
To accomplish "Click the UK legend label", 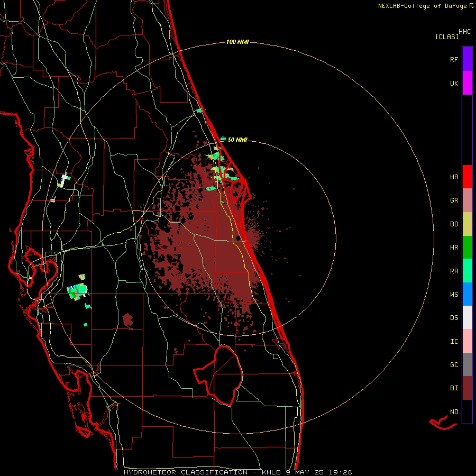I will point(454,83).
